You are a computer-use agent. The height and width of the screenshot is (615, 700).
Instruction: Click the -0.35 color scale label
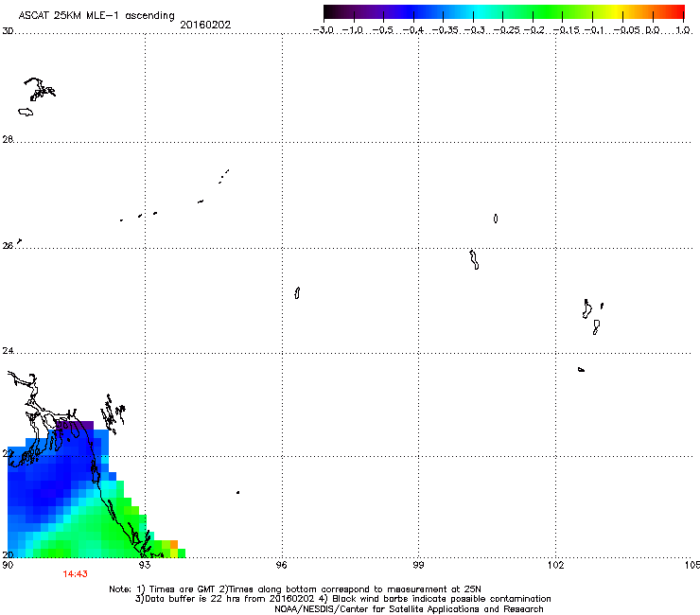point(444,30)
